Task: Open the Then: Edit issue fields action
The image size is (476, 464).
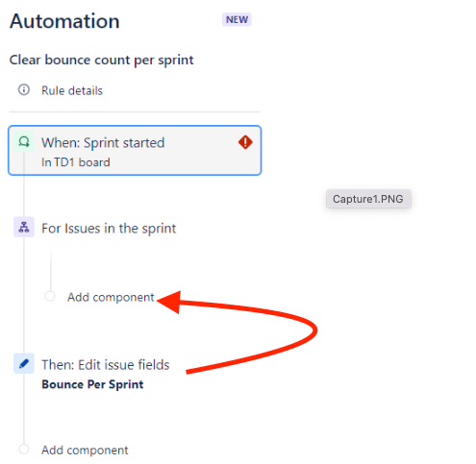Action: (x=106, y=365)
